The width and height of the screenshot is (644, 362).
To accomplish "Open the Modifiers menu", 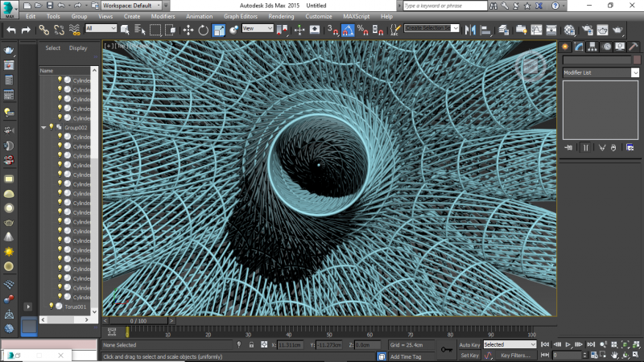I will point(163,16).
